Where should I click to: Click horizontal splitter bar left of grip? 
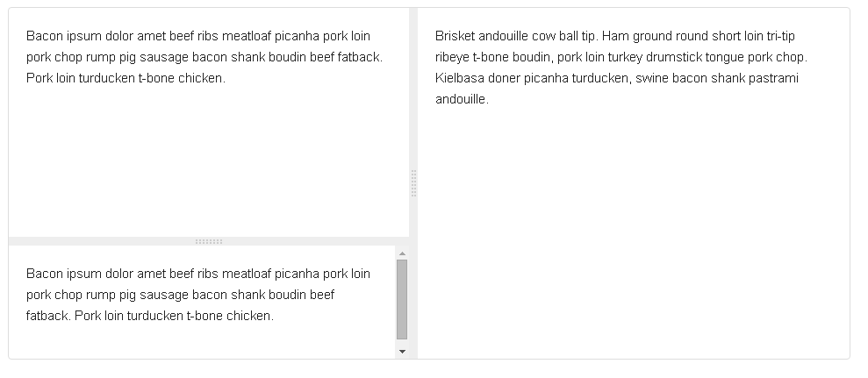(102, 241)
